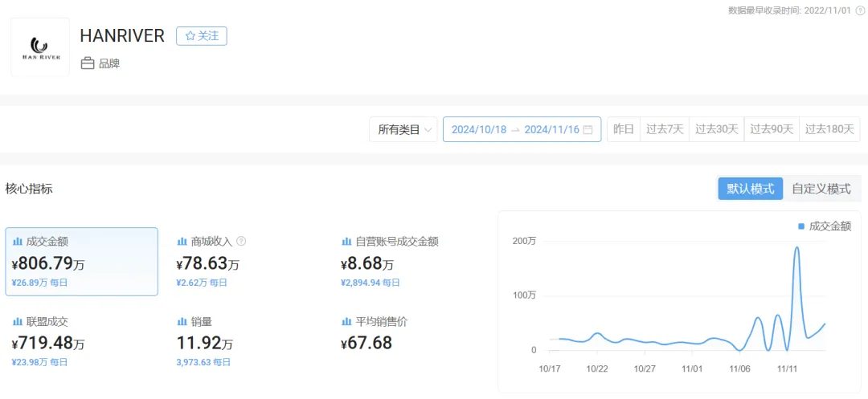868x399 pixels.
Task: Click the help icon next to 数据最早收录时间
Action: 860,10
